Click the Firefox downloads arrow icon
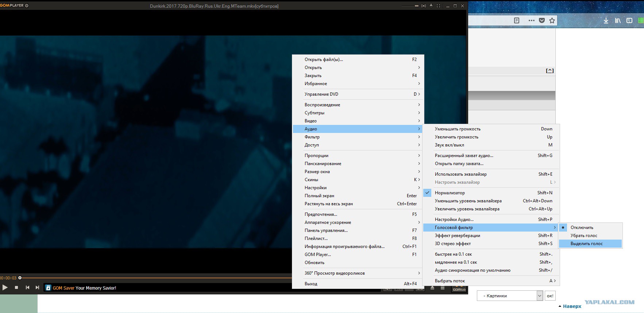The image size is (644, 313). pos(606,20)
